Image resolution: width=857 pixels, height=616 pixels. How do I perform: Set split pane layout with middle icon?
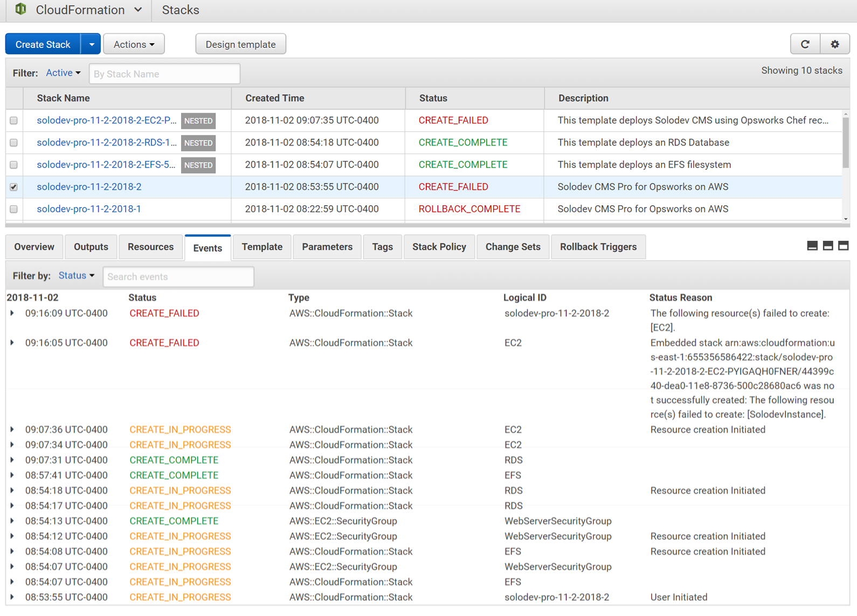pyautogui.click(x=828, y=246)
